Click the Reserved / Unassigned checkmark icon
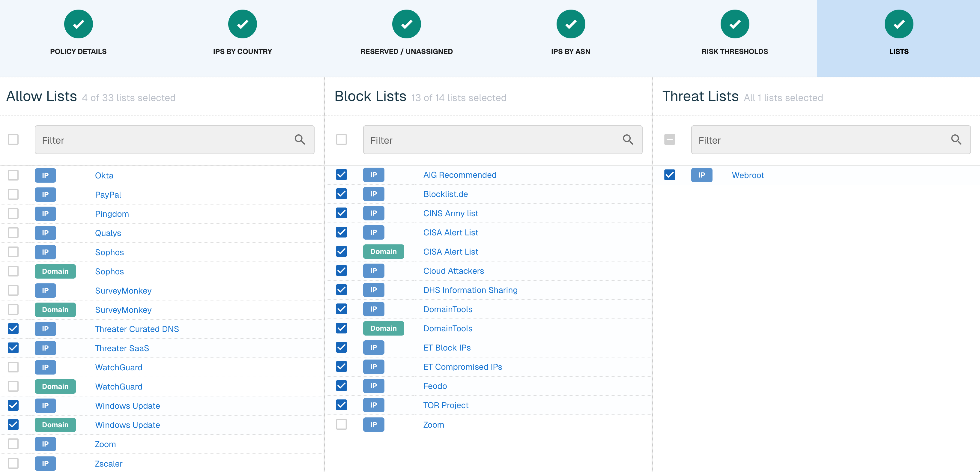980x472 pixels. [406, 24]
